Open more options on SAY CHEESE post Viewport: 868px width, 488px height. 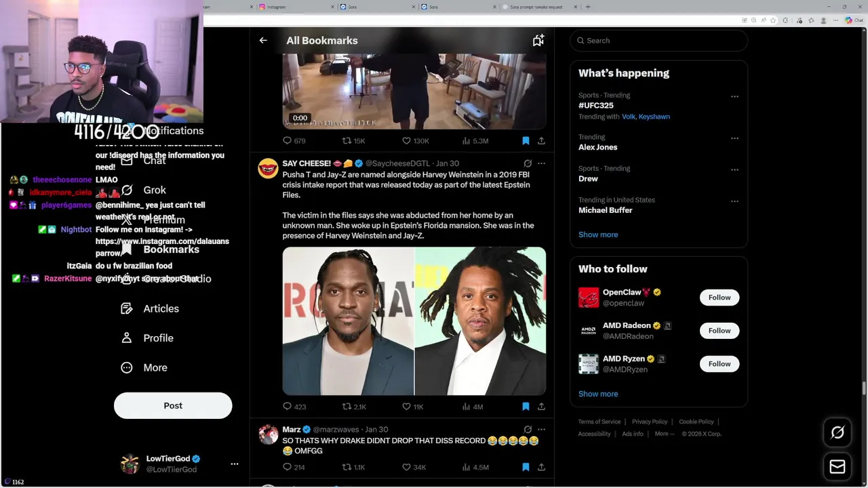(541, 163)
